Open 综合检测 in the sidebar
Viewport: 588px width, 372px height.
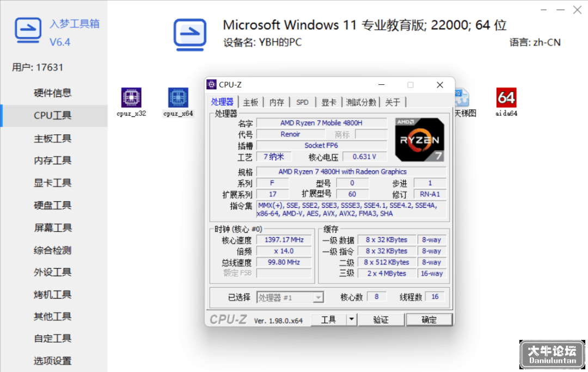(52, 250)
